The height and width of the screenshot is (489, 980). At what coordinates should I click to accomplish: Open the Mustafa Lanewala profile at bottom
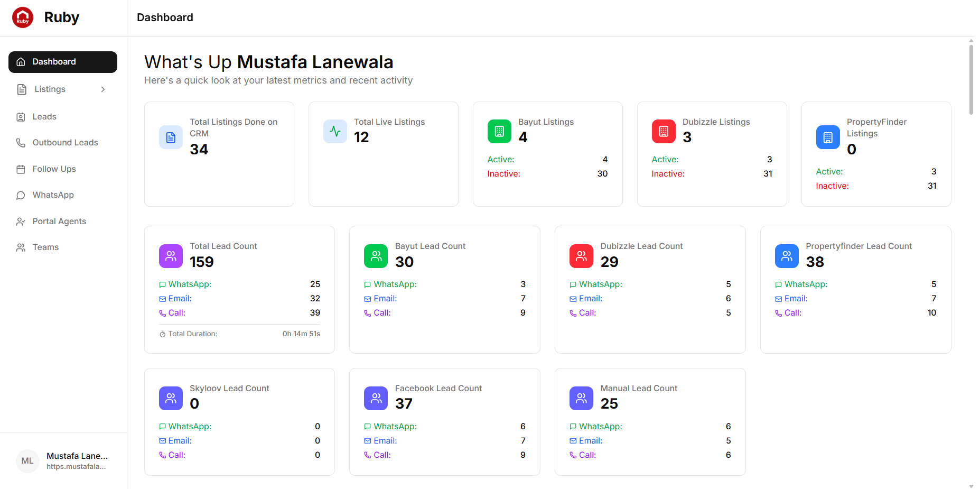(77, 455)
